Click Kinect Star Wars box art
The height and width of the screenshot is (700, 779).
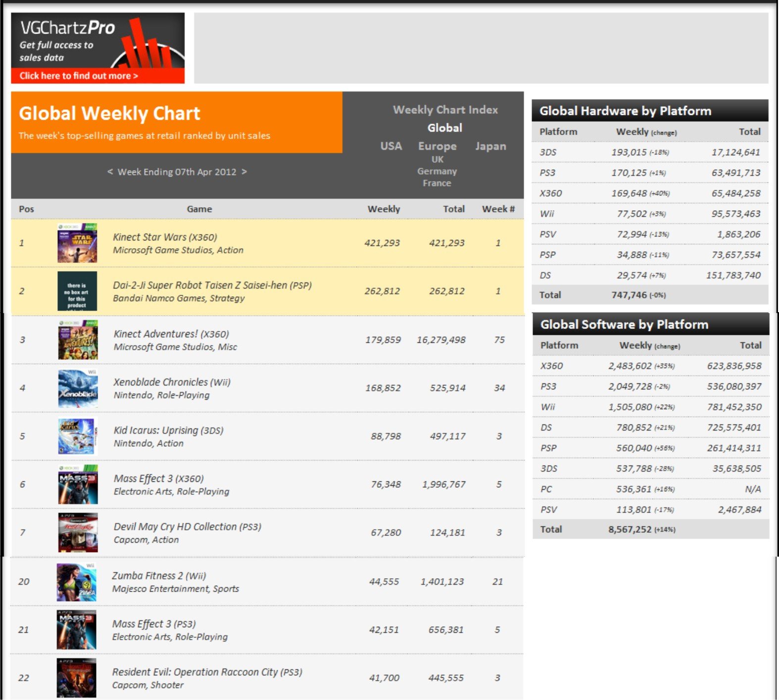tap(77, 243)
